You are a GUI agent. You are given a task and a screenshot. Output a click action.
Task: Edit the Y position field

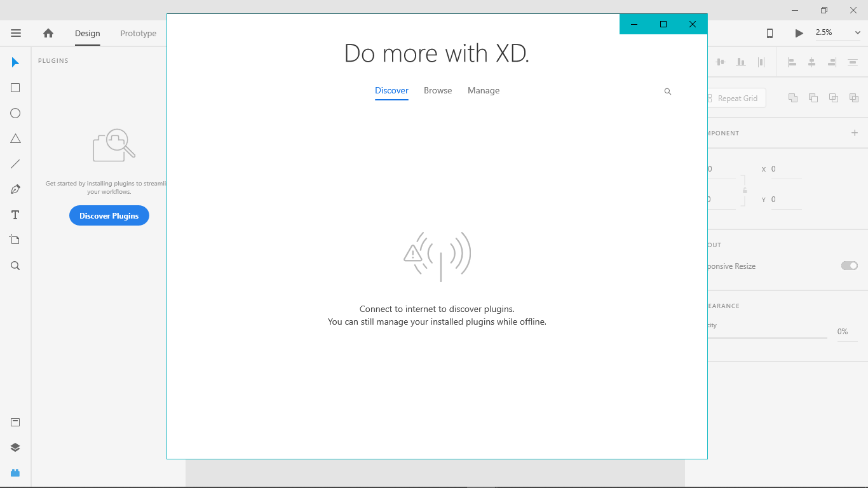(786, 200)
